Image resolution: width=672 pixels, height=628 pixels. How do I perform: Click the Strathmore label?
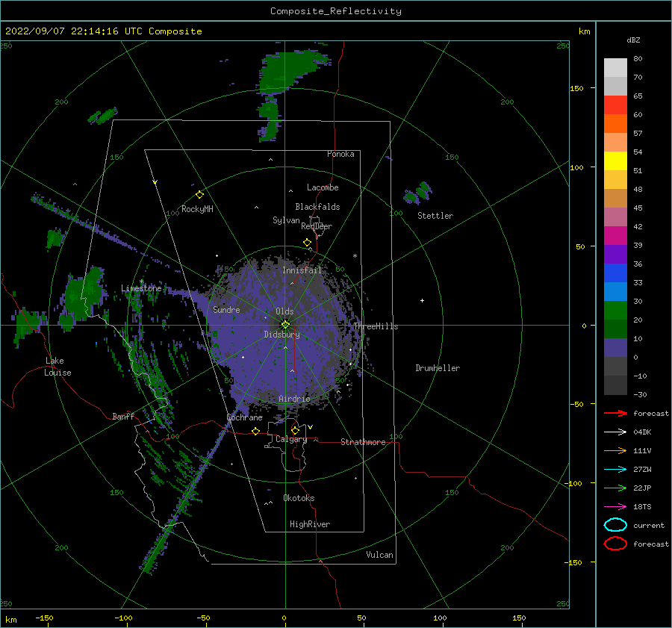coord(363,442)
